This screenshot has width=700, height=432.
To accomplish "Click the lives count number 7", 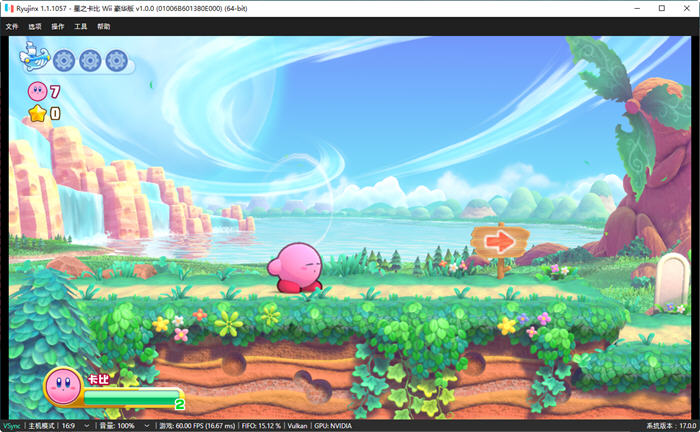I will point(54,92).
